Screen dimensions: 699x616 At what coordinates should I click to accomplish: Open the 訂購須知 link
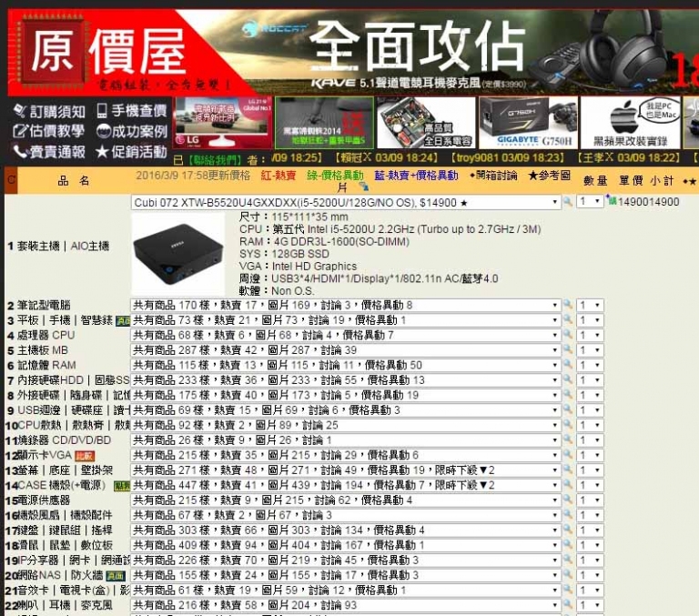tap(49, 111)
